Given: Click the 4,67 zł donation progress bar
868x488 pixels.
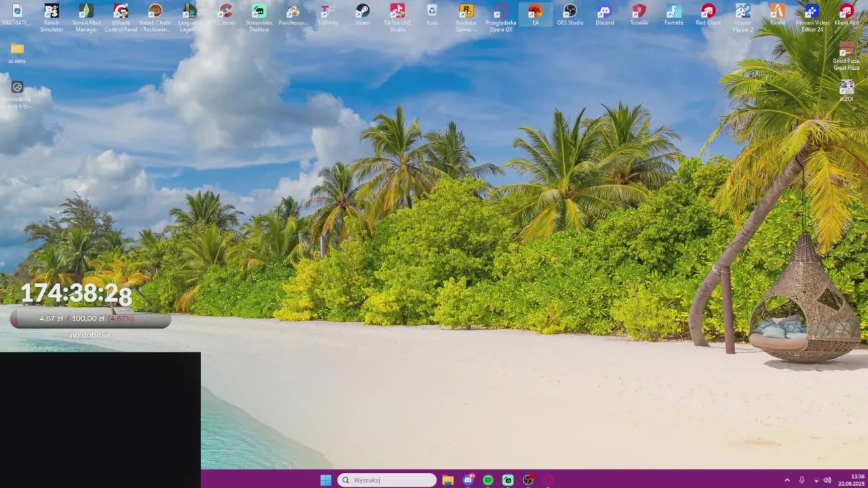Looking at the screenshot, I should pyautogui.click(x=91, y=319).
